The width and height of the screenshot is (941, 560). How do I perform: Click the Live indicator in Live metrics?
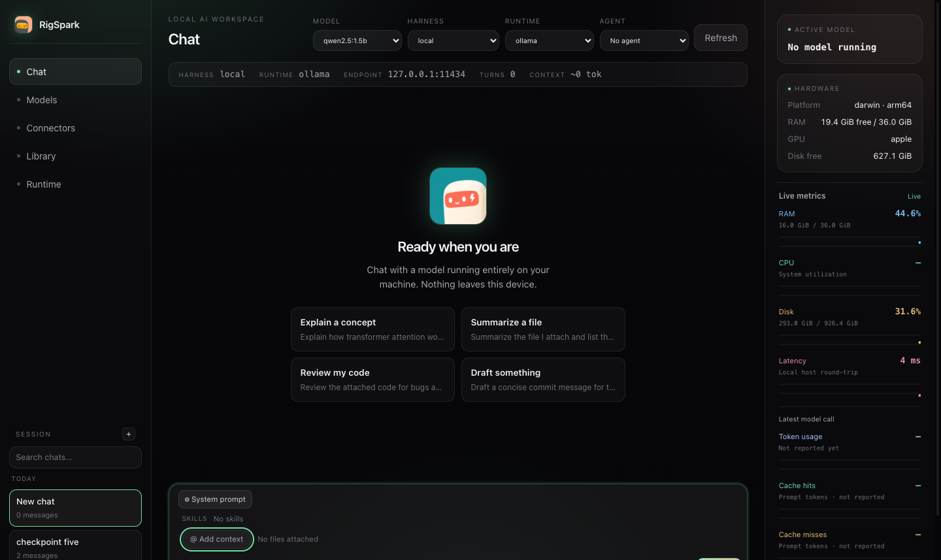coord(914,196)
